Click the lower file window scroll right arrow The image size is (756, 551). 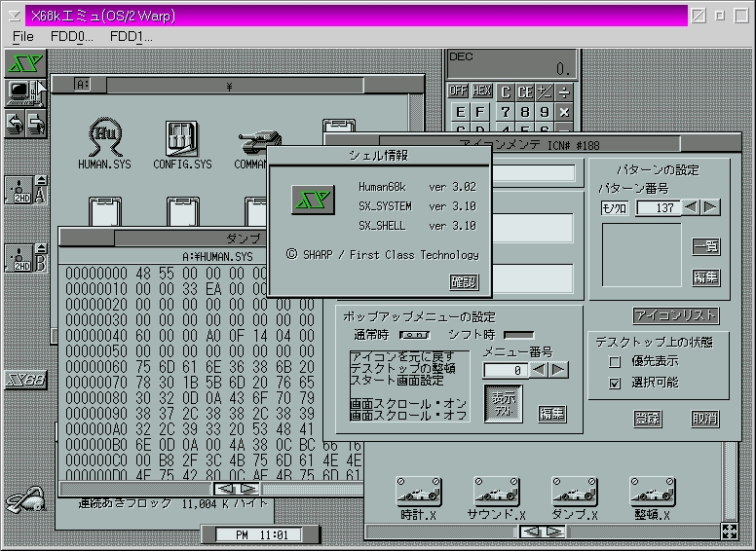tap(554, 532)
